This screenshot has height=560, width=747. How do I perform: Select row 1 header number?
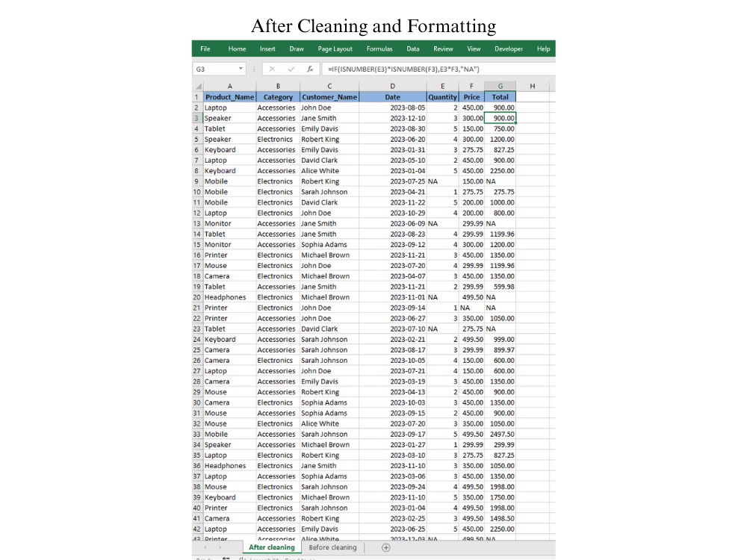click(196, 96)
